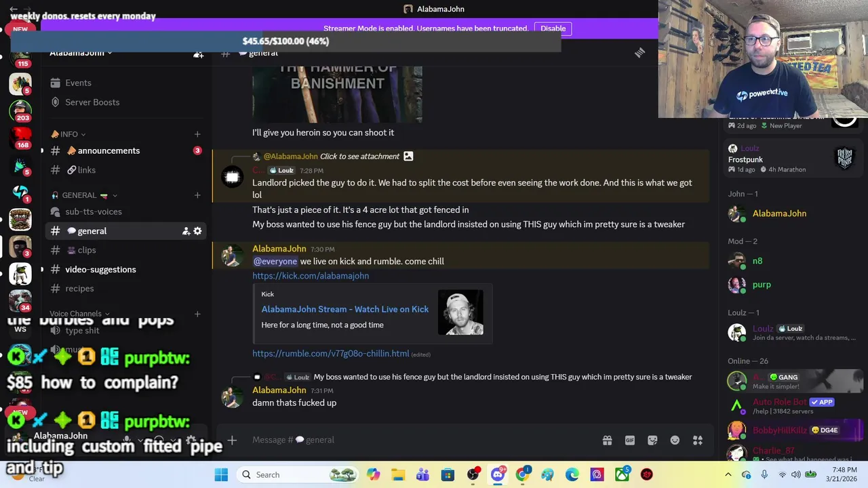The height and width of the screenshot is (488, 868).
Task: Open Server Boosts
Action: click(x=126, y=102)
